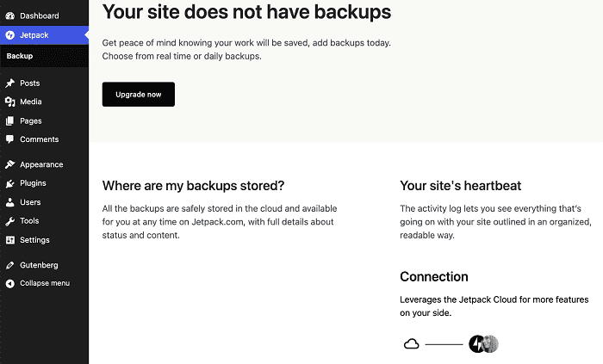Collapse the admin sidebar menu
Viewport: 603px width, 364px height.
pyautogui.click(x=37, y=283)
